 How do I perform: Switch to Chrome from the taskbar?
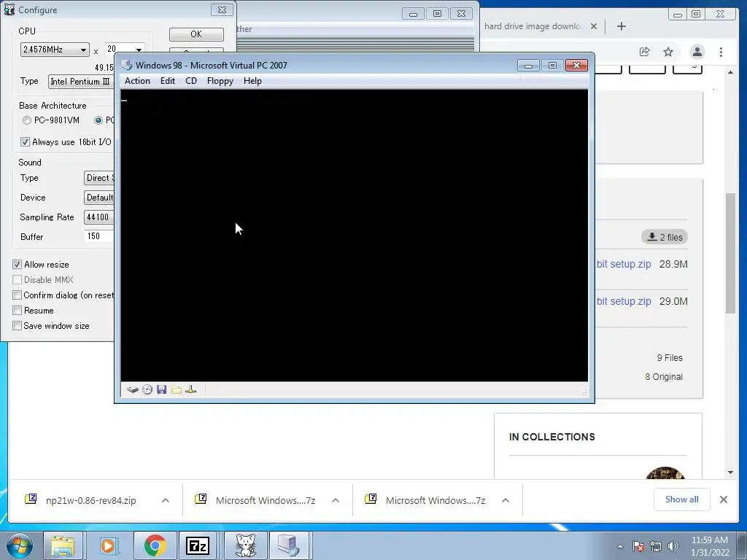(x=155, y=545)
